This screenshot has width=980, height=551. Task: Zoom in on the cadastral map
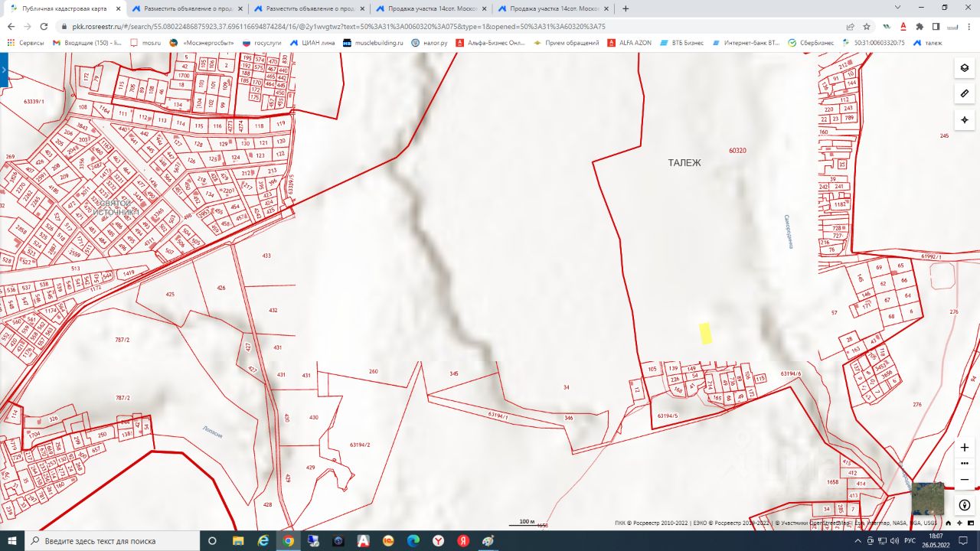[964, 447]
